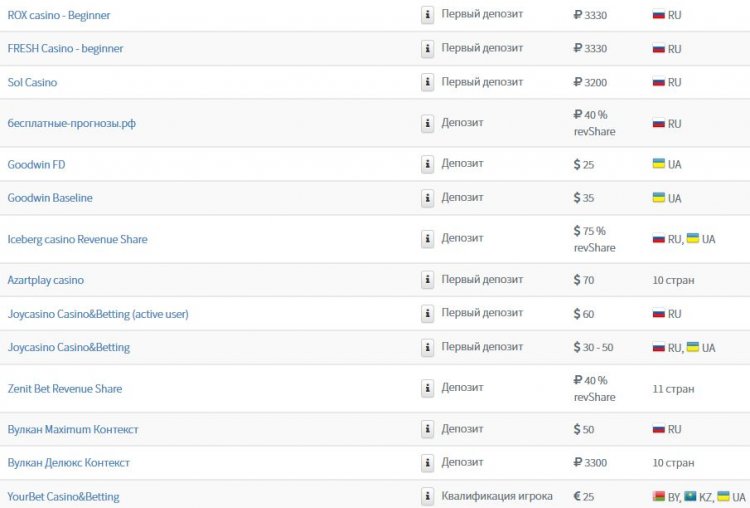
Task: Click the Azartplay casino link
Action: click(x=45, y=280)
